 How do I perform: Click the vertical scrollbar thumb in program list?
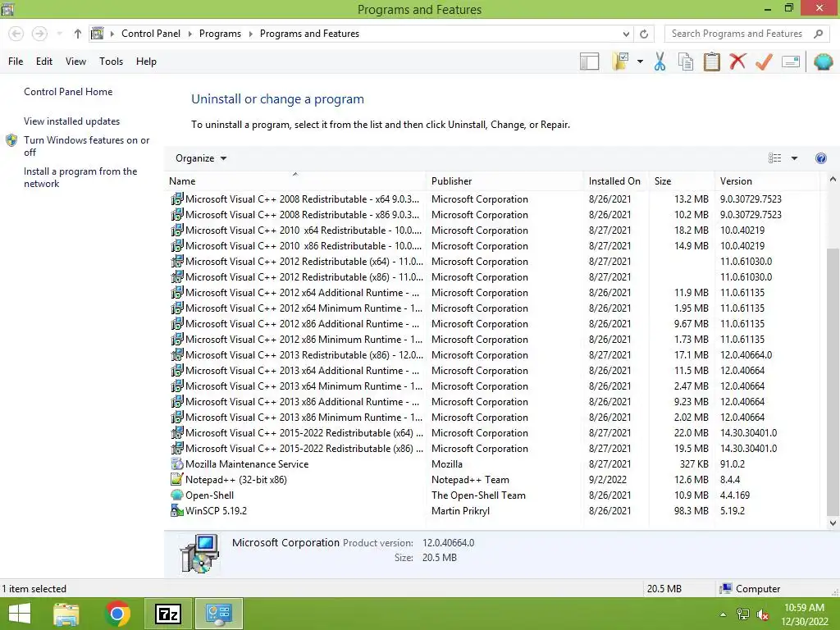coord(833,381)
